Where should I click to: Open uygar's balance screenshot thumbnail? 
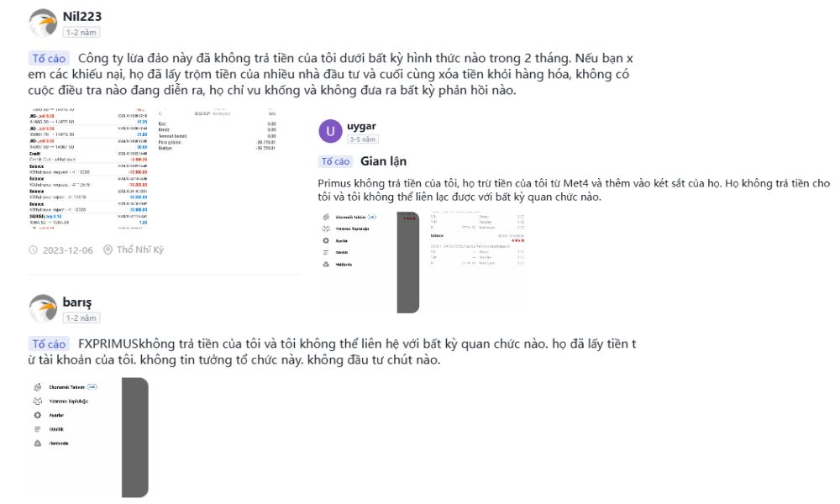pos(477,262)
